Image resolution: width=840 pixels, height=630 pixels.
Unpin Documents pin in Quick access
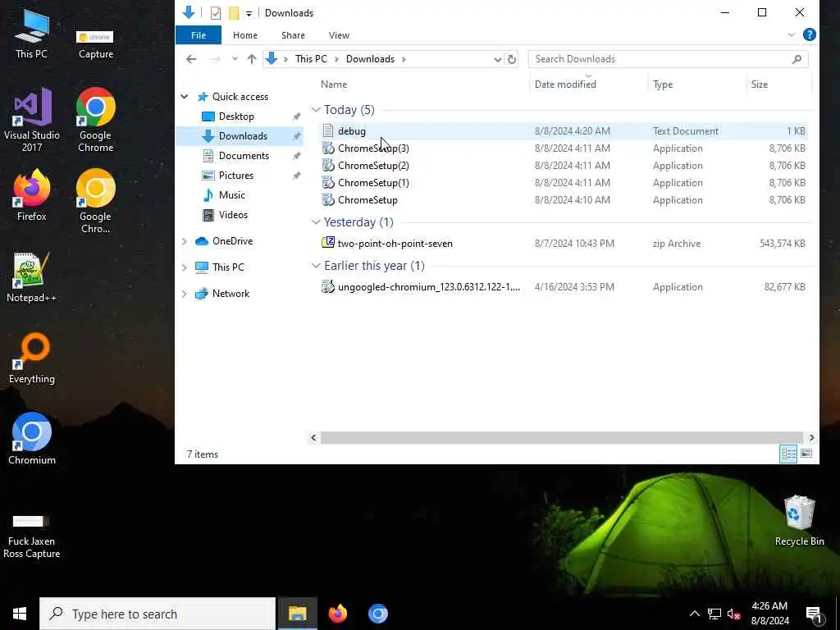click(x=296, y=156)
